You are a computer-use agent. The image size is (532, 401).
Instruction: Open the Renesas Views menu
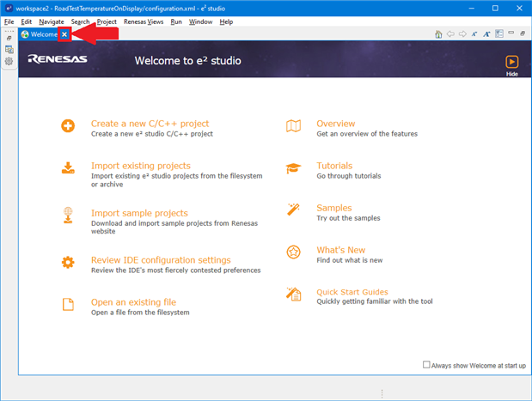[x=144, y=21]
